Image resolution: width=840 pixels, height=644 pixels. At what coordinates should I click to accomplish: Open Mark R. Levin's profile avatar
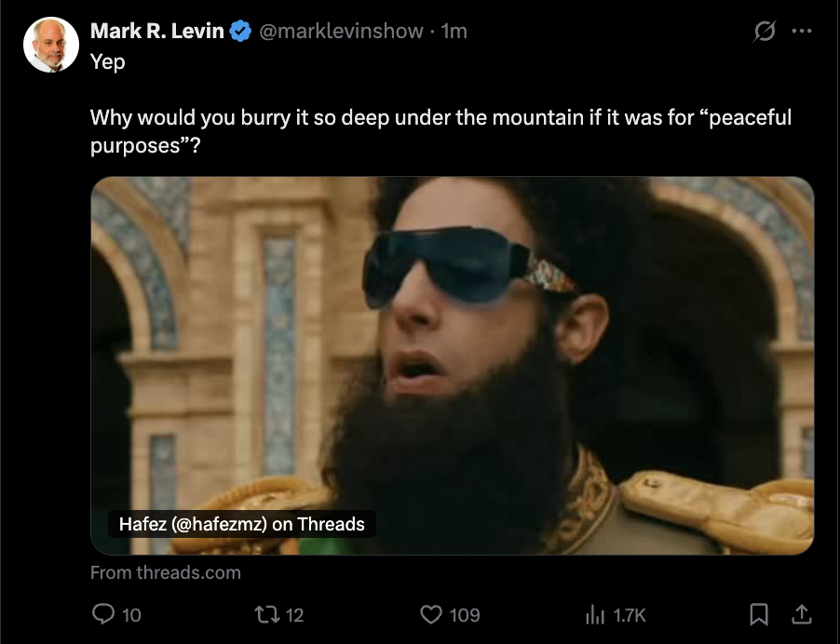click(51, 45)
